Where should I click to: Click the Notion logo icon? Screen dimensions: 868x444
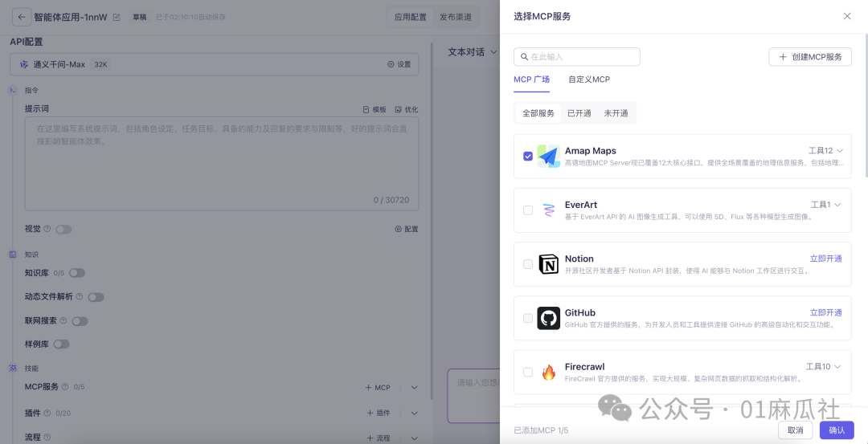(549, 264)
